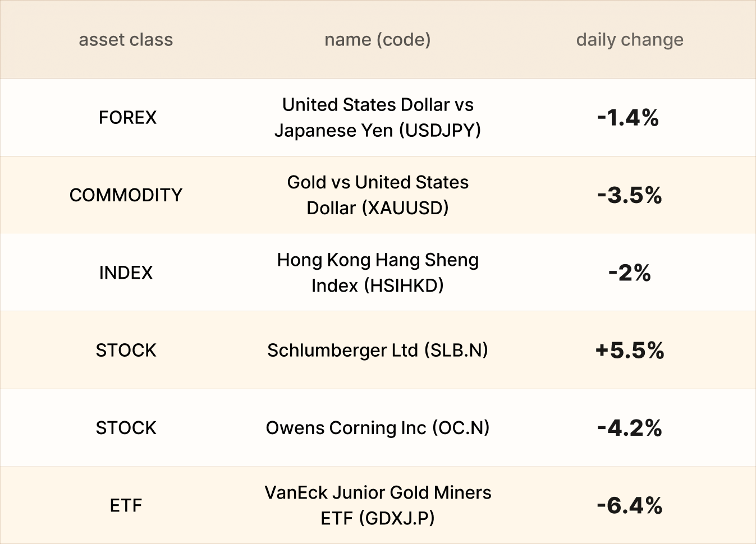Select the STOCK cell beside Schlumberger
Screen dimensions: 756x544
[x=126, y=350]
